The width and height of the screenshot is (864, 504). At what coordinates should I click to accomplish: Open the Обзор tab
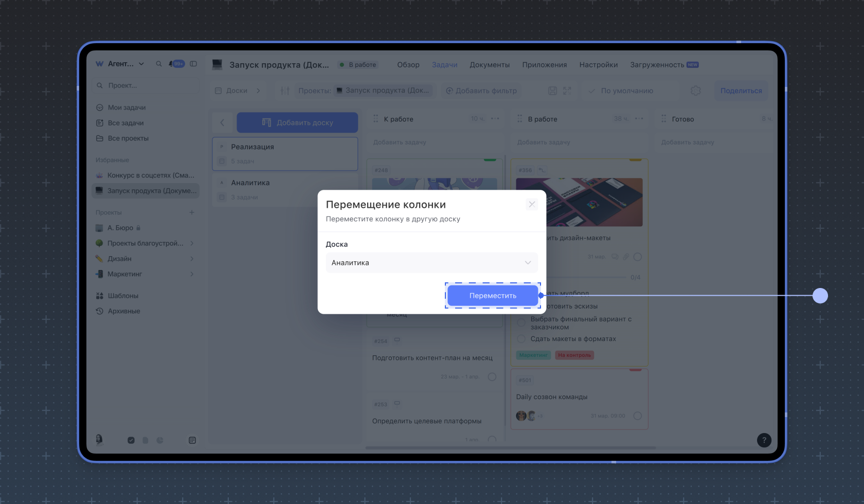pos(408,65)
